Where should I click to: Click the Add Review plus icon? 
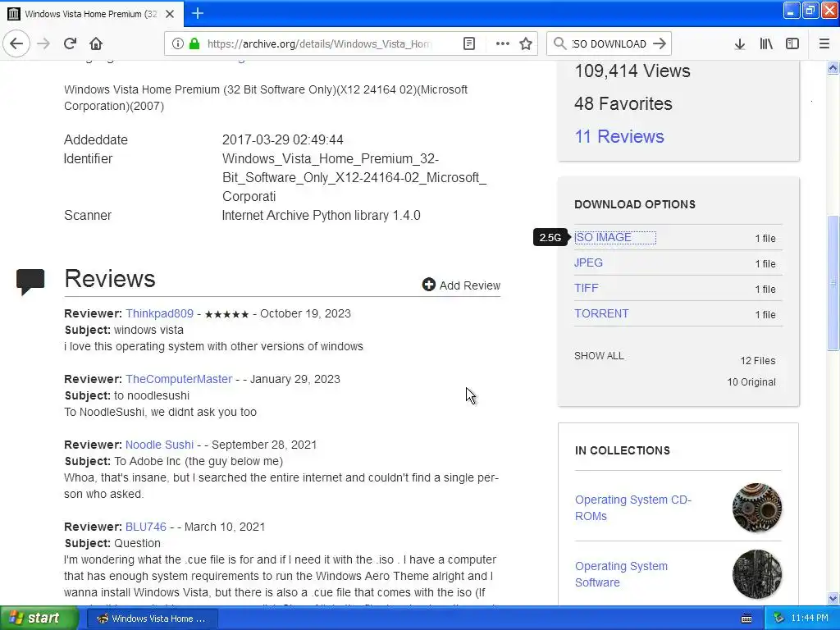[428, 285]
